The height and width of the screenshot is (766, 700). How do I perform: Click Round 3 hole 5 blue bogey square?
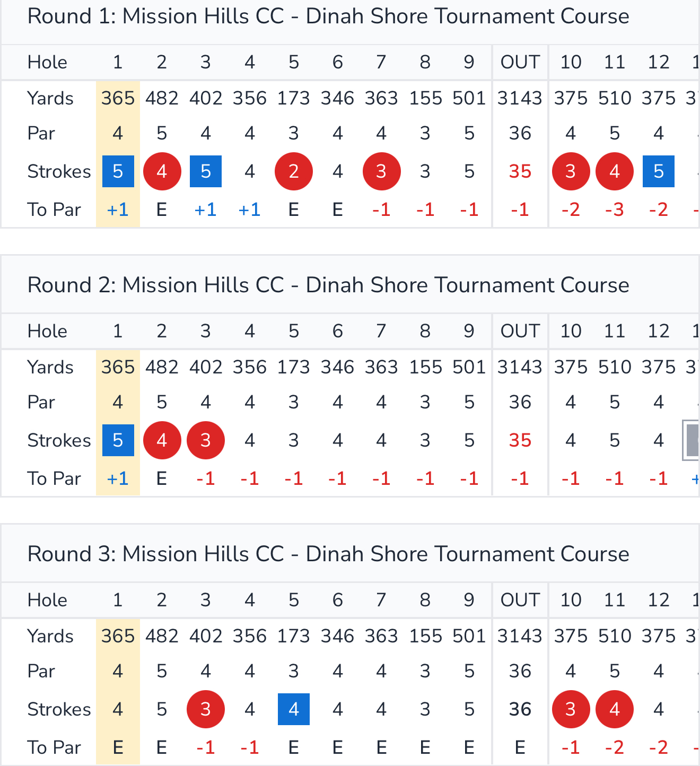294,709
